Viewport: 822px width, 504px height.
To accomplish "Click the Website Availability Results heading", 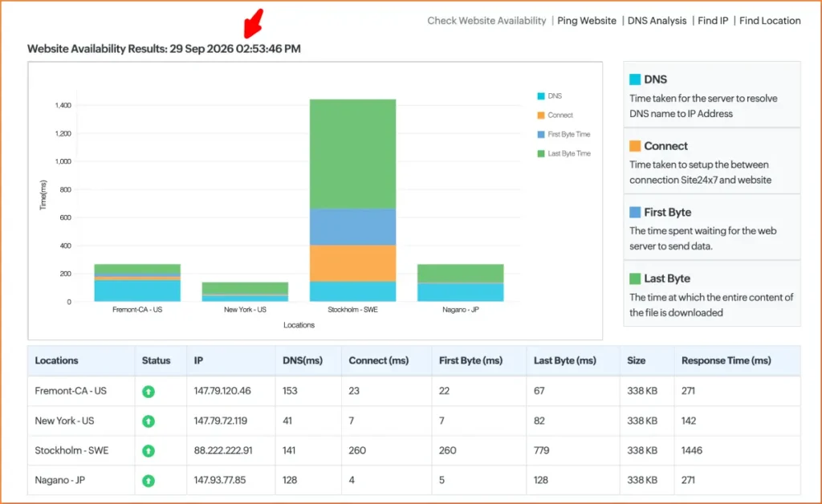I will (164, 49).
